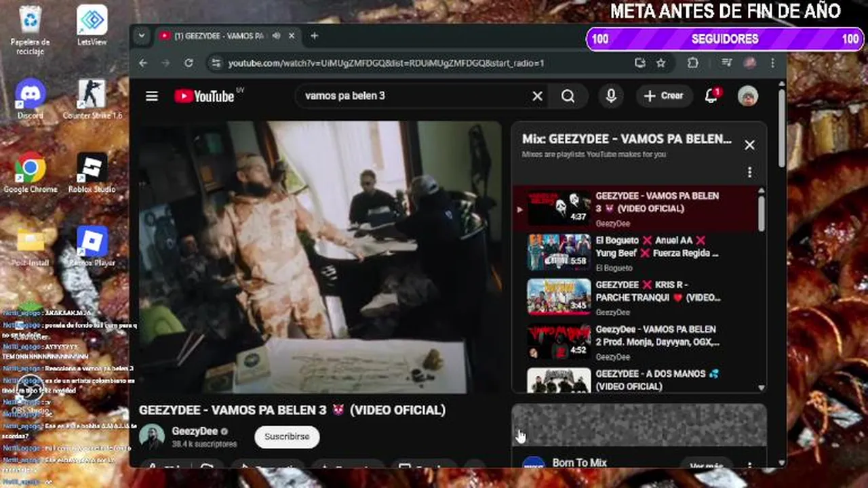Click the Crear button
Image resolution: width=868 pixels, height=488 pixels.
pyautogui.click(x=665, y=96)
